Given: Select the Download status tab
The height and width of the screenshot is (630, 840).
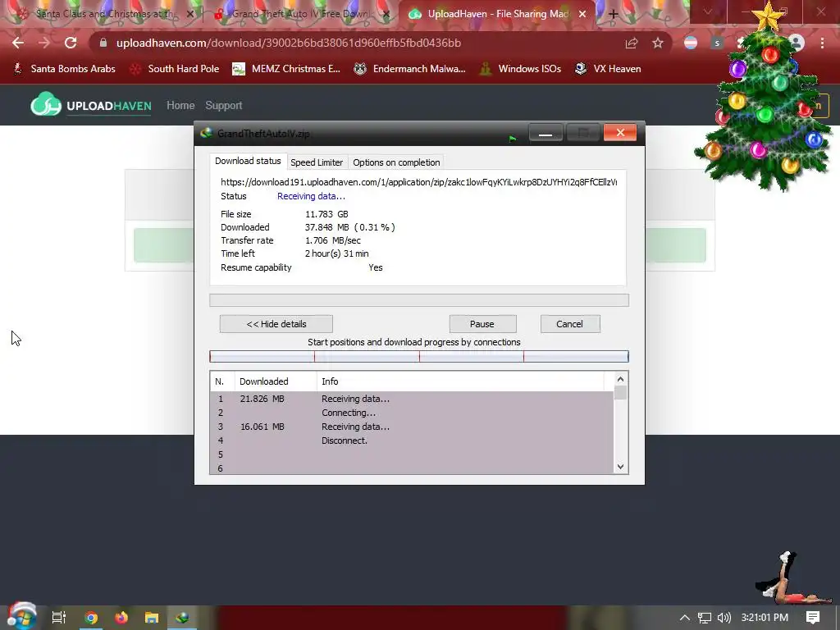Looking at the screenshot, I should point(248,161).
